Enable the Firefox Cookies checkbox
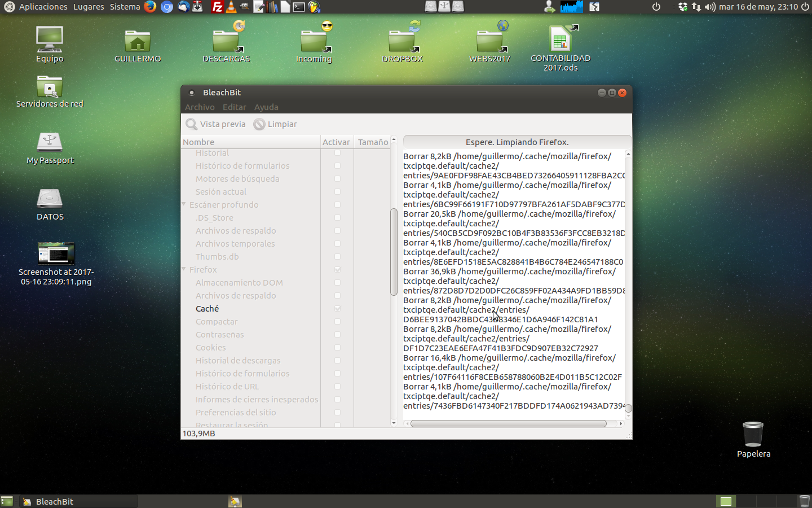812x508 pixels. coord(338,348)
